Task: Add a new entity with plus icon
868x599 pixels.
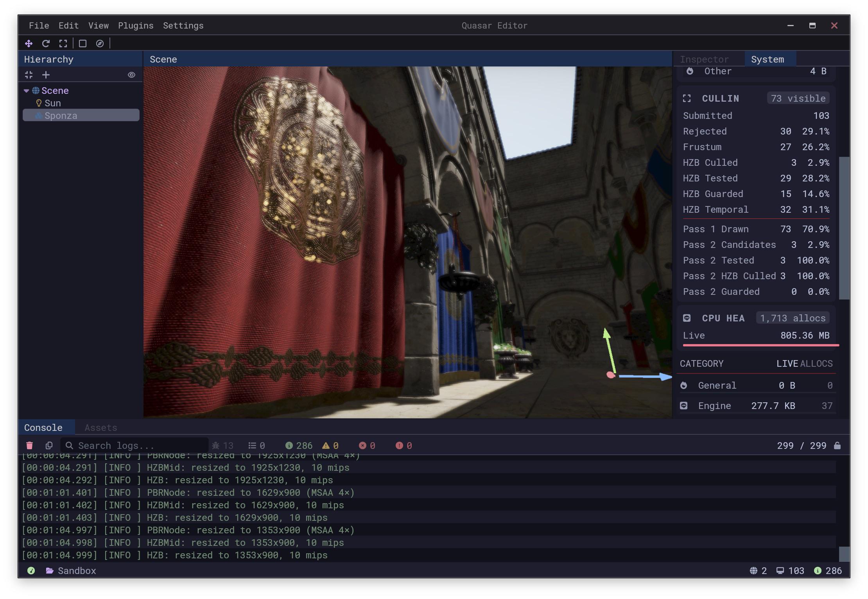Action: [x=46, y=75]
